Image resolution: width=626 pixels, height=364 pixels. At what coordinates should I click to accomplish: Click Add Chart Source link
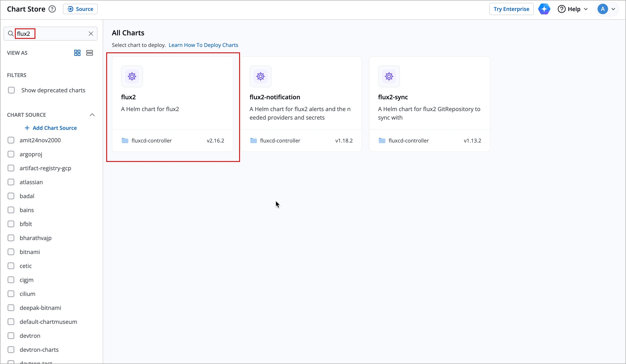point(51,128)
